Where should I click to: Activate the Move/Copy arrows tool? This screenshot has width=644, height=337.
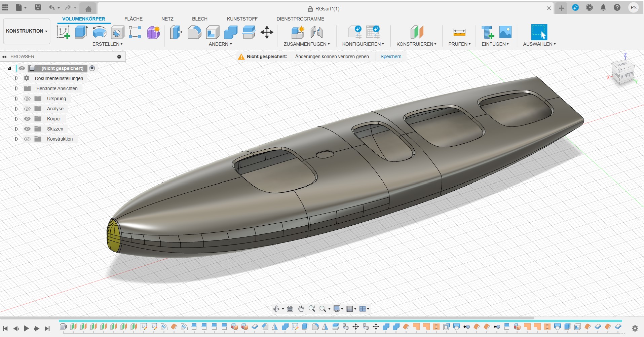coord(267,32)
